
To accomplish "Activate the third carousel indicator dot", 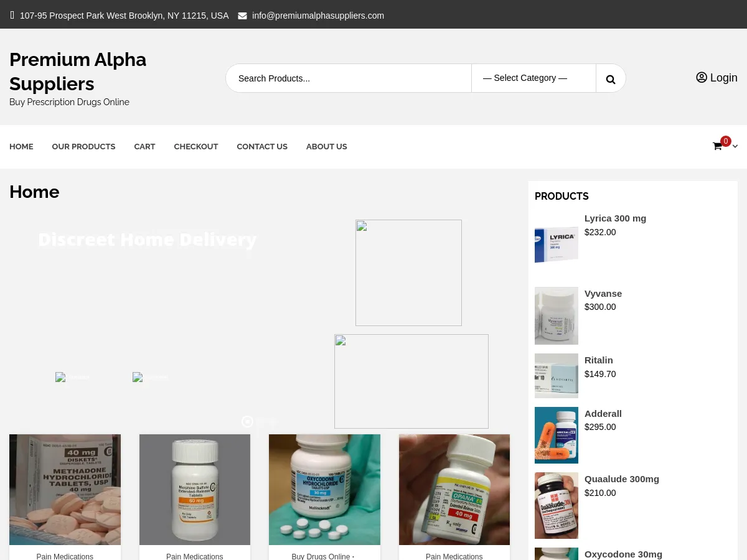I will coord(283,422).
